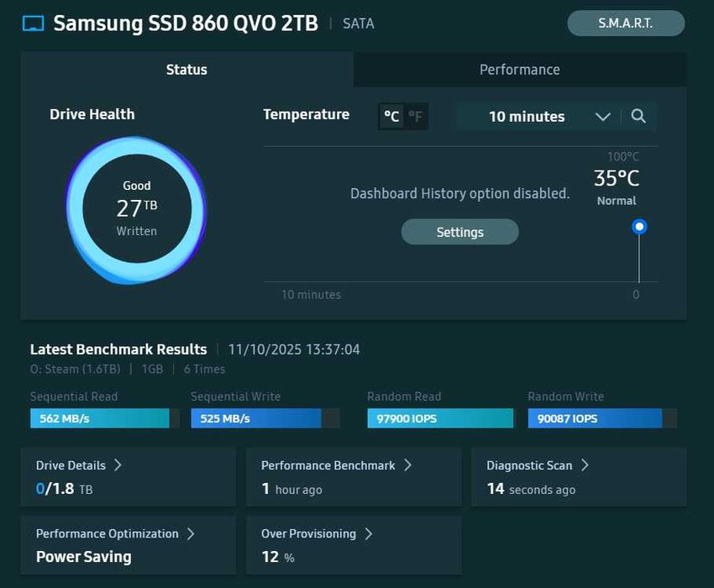Image resolution: width=714 pixels, height=588 pixels.
Task: Click the 'Samsung SSD 860 QVO 2TB' title
Action: click(186, 24)
